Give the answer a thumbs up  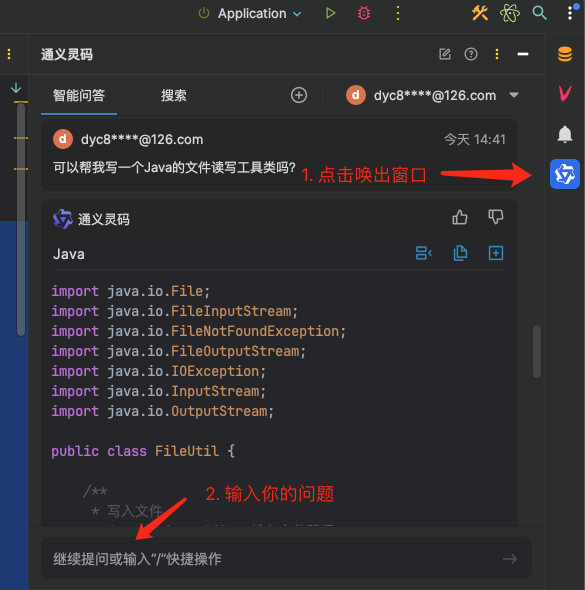(x=460, y=217)
